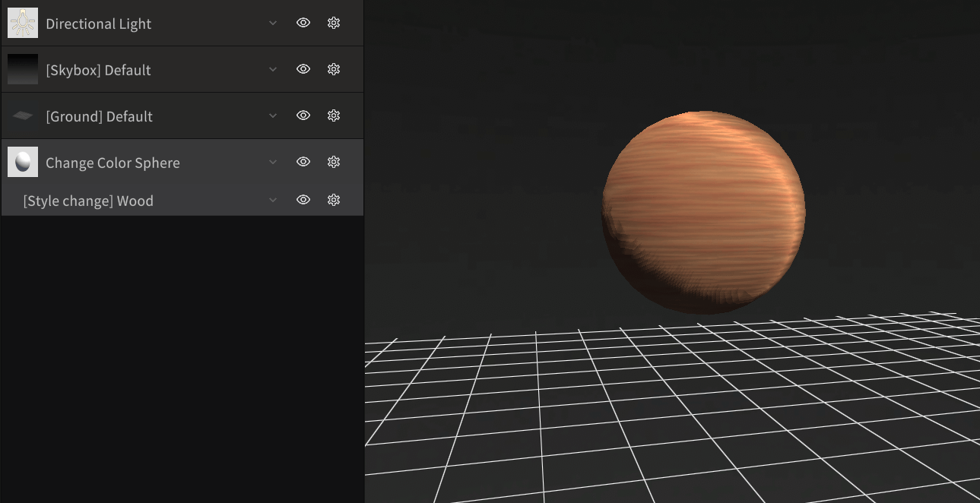
Task: Click the Change Color Sphere preview icon
Action: pyautogui.click(x=23, y=162)
